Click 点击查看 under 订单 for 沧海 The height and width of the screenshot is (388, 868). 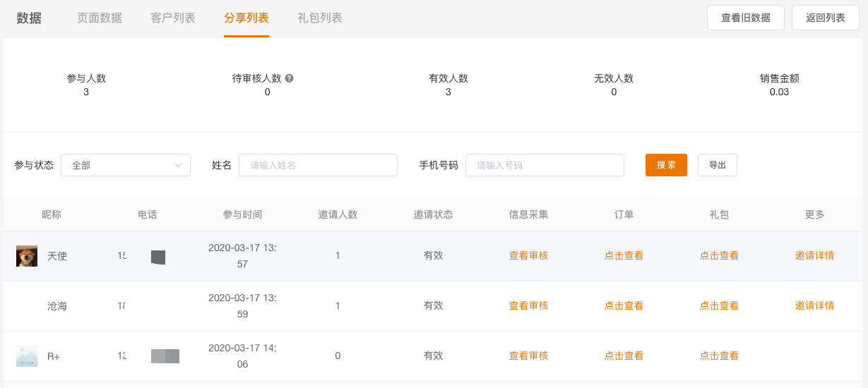click(x=624, y=305)
